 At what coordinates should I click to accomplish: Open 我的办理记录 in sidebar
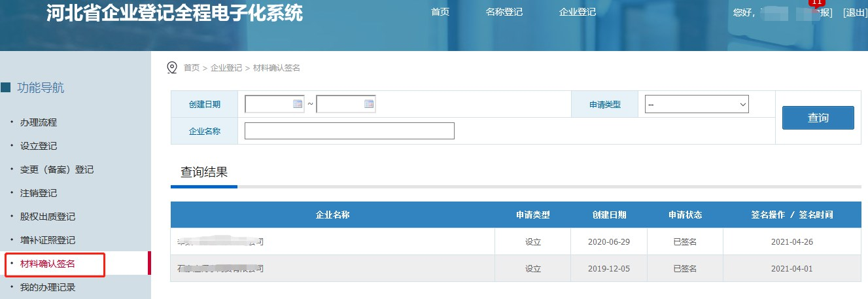tap(47, 287)
